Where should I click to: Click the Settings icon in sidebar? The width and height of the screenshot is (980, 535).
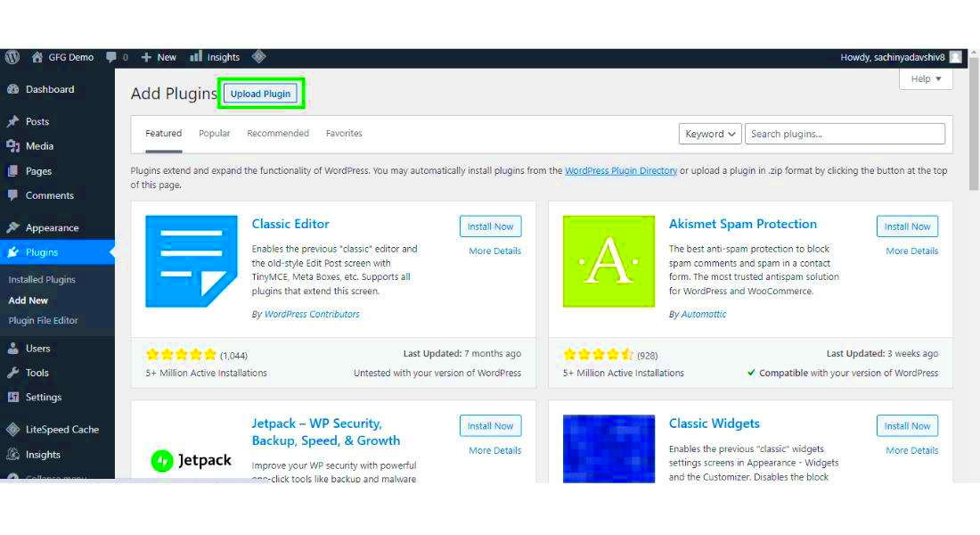(13, 397)
